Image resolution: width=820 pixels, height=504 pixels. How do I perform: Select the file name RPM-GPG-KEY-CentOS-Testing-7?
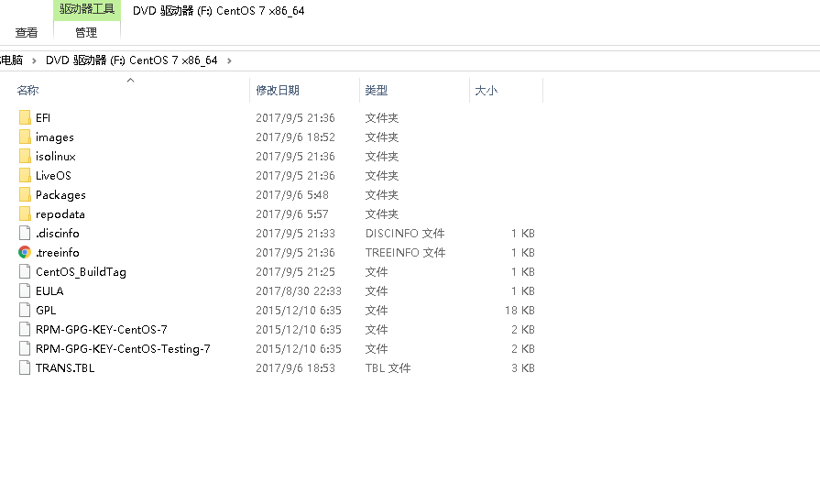pyautogui.click(x=123, y=349)
